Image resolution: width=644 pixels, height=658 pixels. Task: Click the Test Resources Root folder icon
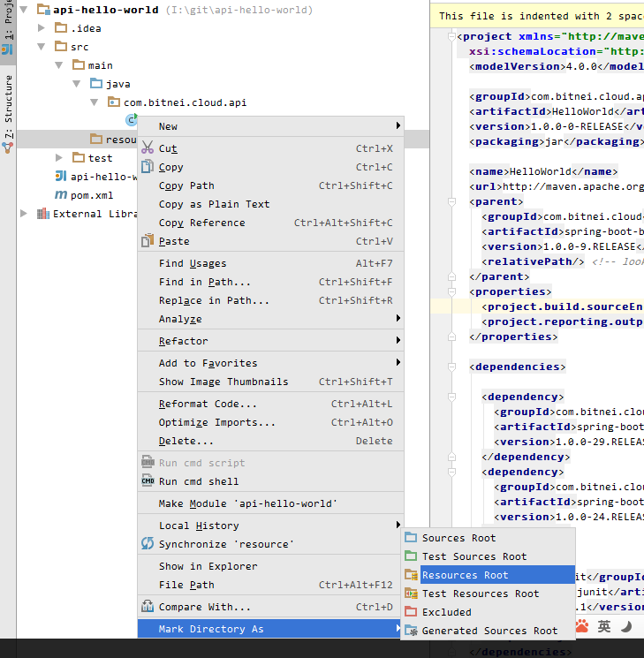click(411, 594)
